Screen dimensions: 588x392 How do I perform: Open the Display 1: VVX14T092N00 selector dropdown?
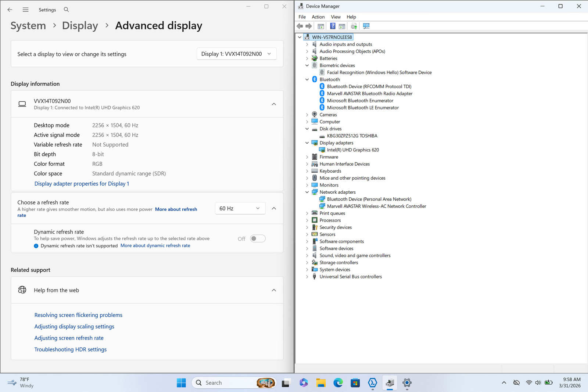(x=237, y=54)
